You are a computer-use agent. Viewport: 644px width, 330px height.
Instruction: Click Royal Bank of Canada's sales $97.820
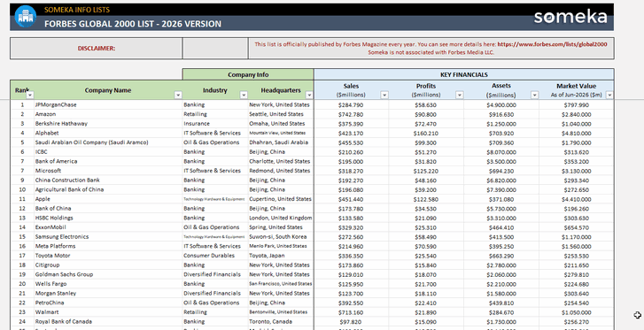point(351,322)
